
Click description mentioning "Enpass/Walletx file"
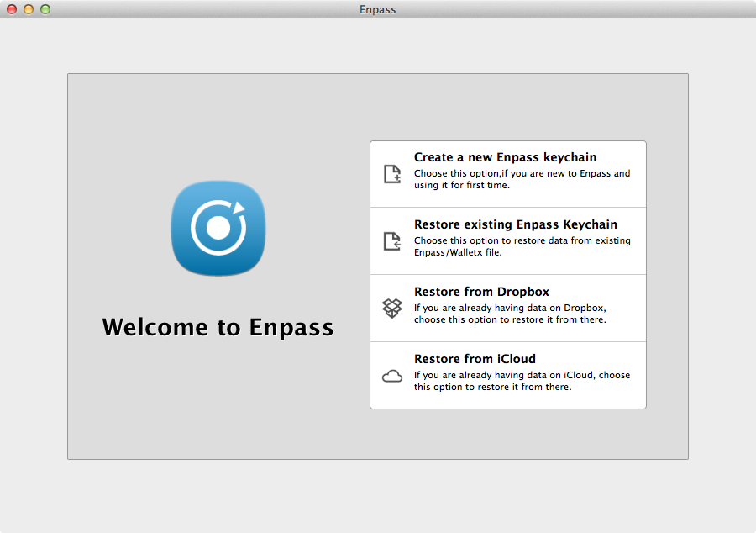click(522, 246)
